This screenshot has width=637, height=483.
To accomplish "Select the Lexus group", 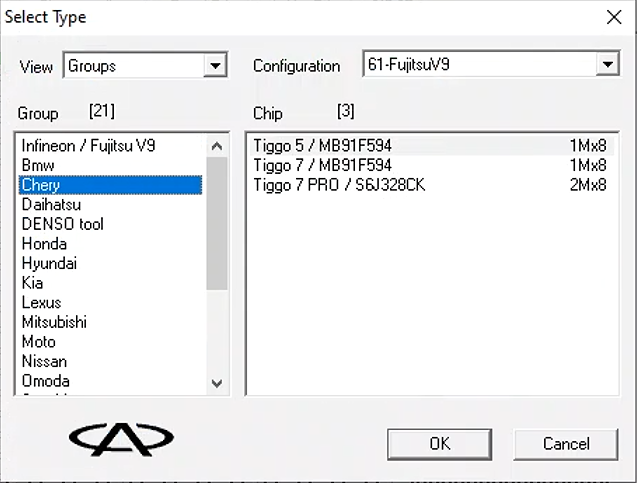I will click(110, 303).
